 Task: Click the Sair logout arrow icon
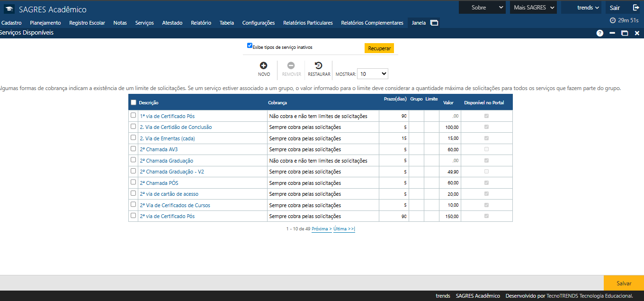636,8
